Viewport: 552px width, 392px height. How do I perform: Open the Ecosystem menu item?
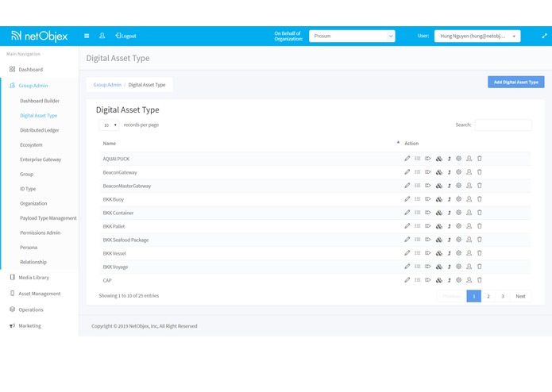tap(31, 145)
